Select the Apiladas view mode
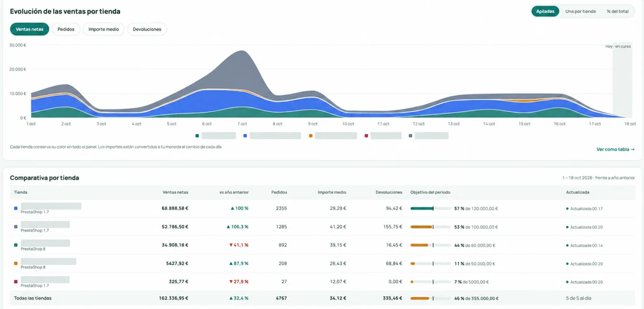 coord(545,11)
